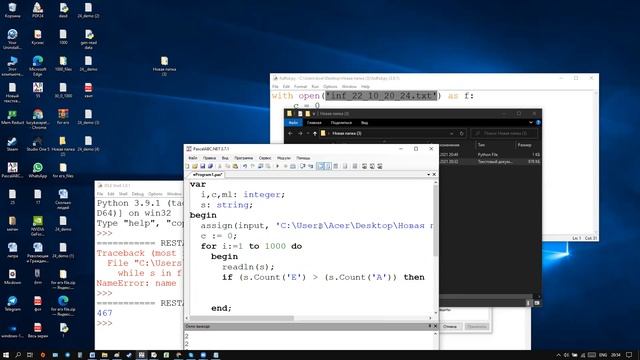Click the Explorer search field
The width and height of the screenshot is (640, 360).
tap(504, 133)
